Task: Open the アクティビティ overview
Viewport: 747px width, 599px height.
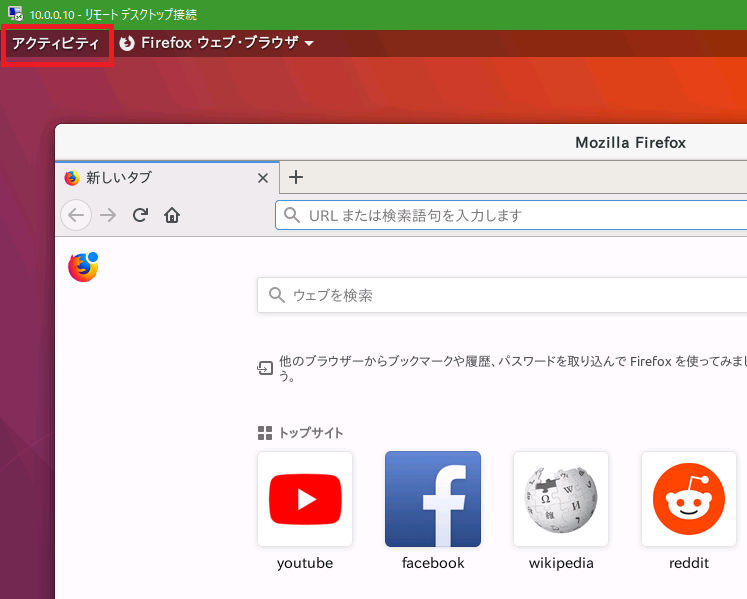Action: coord(56,43)
